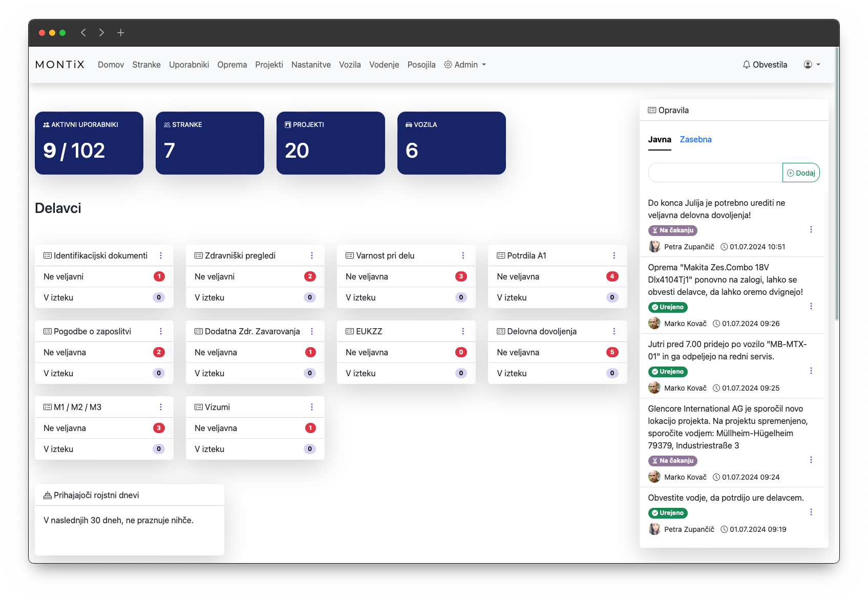The width and height of the screenshot is (868, 601).
Task: Click the Dodaj button to add task
Action: tap(801, 173)
